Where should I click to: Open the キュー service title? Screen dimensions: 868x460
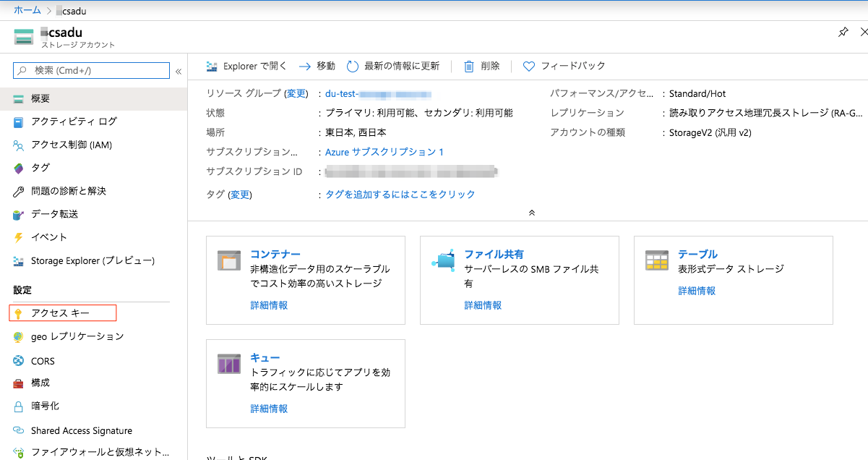[265, 358]
